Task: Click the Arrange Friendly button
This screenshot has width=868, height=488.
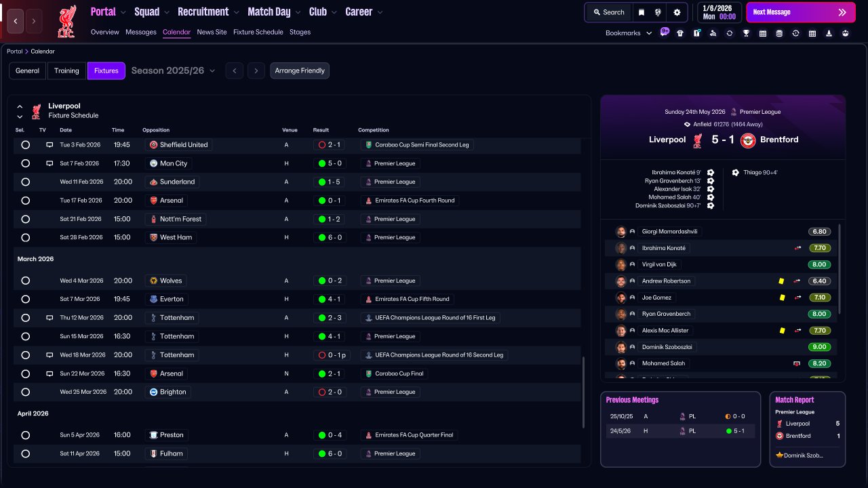Action: pyautogui.click(x=300, y=70)
